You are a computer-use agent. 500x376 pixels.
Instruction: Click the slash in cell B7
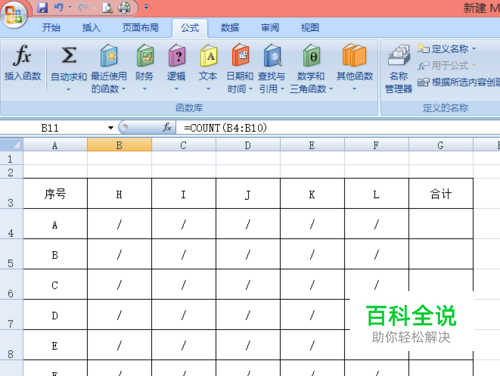pyautogui.click(x=119, y=315)
